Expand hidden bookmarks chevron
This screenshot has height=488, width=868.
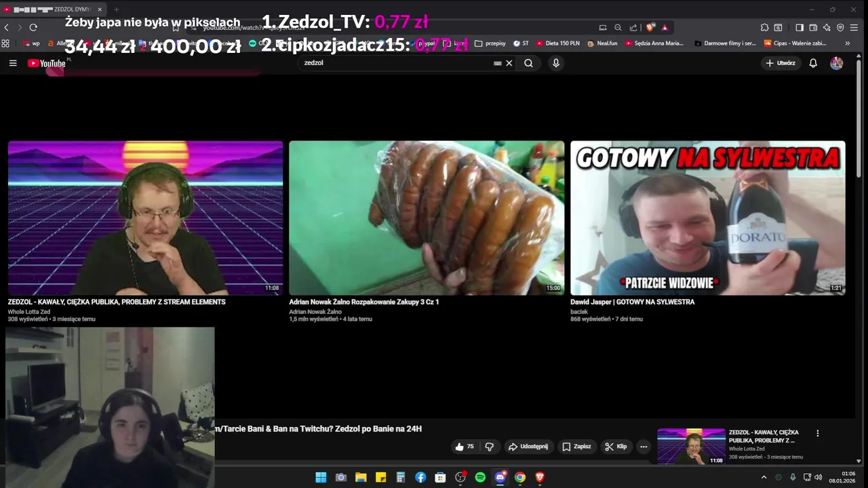point(847,43)
